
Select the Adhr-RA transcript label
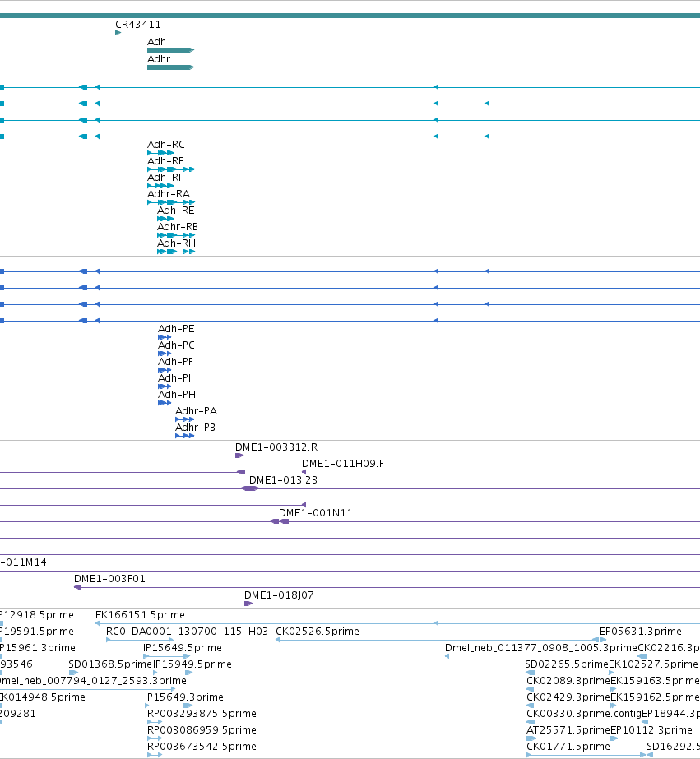click(x=169, y=193)
